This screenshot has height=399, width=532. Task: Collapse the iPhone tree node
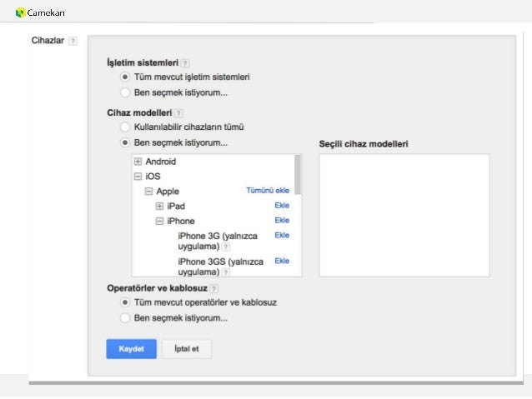[x=159, y=221]
